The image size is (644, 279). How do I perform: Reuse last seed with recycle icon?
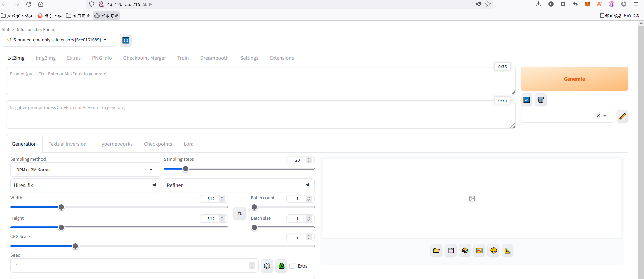pyautogui.click(x=281, y=266)
